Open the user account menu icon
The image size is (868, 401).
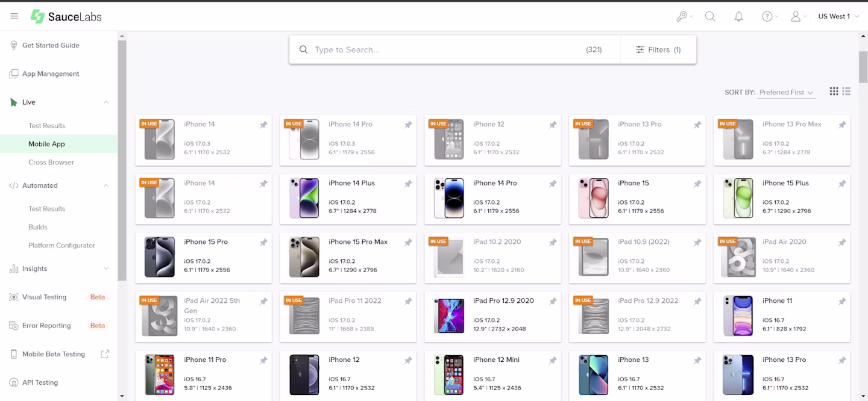[x=796, y=17]
